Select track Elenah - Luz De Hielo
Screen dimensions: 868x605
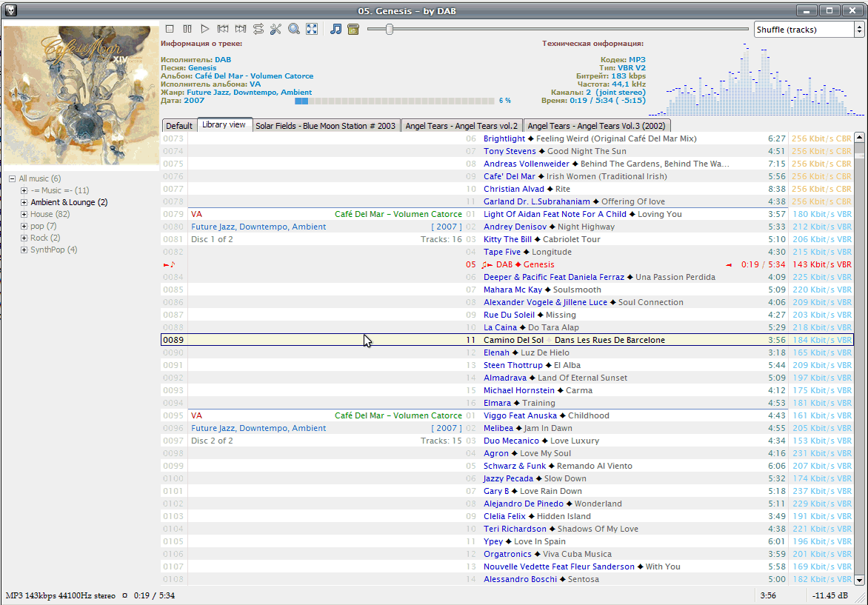point(526,352)
